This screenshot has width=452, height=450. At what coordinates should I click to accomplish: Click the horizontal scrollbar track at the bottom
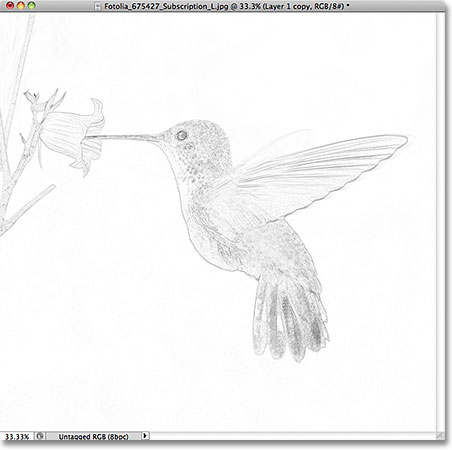coord(293,436)
